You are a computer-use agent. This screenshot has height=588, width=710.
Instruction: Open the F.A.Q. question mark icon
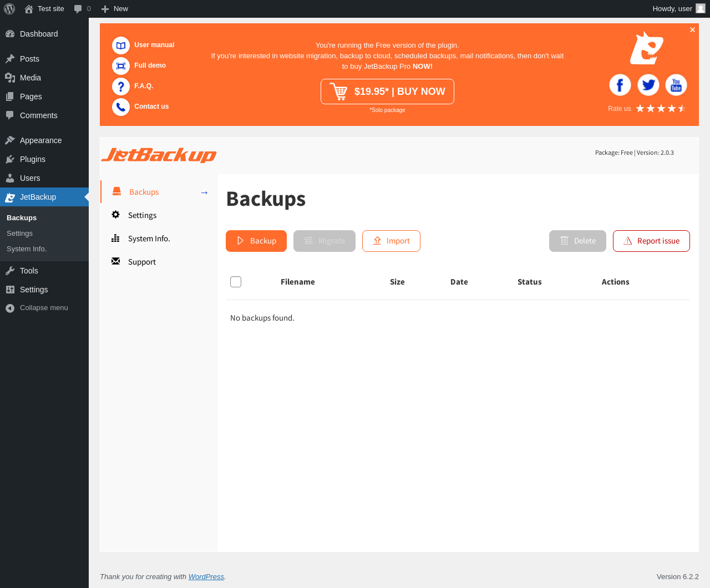(x=121, y=87)
